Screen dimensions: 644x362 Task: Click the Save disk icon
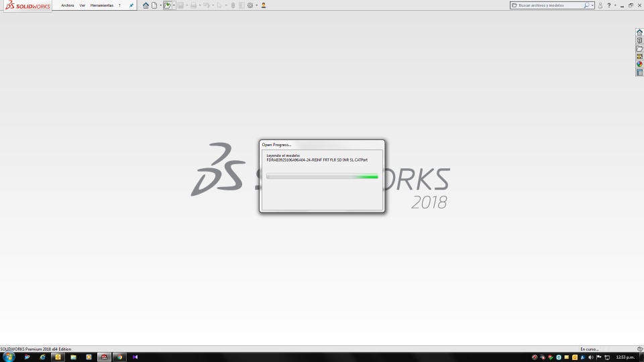[180, 5]
